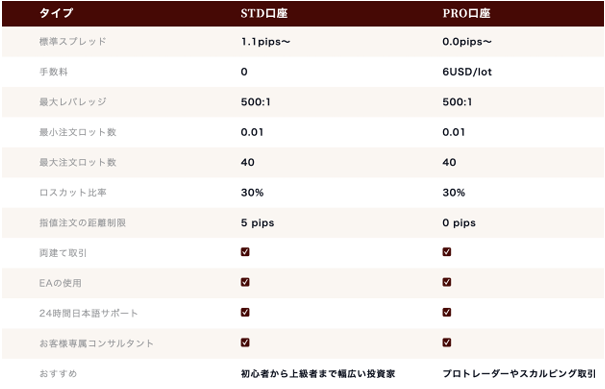
Task: Select the PRO口座 column header
Action: [x=466, y=14]
